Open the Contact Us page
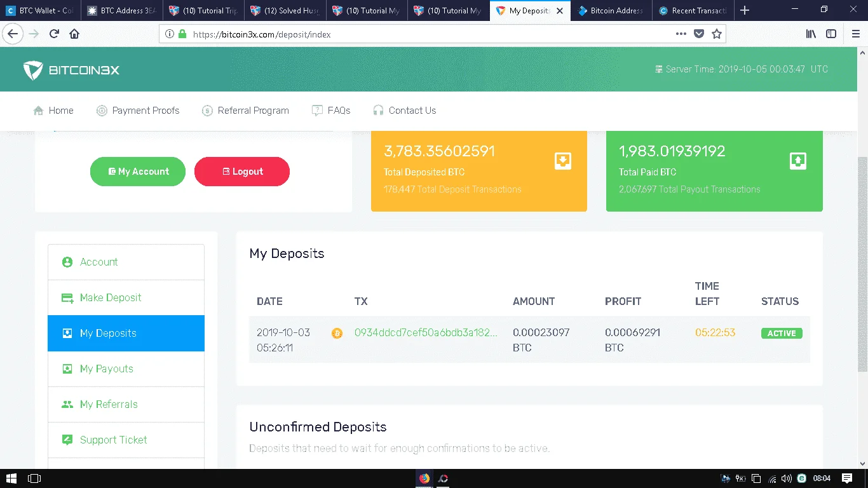Image resolution: width=868 pixels, height=488 pixels. click(405, 111)
